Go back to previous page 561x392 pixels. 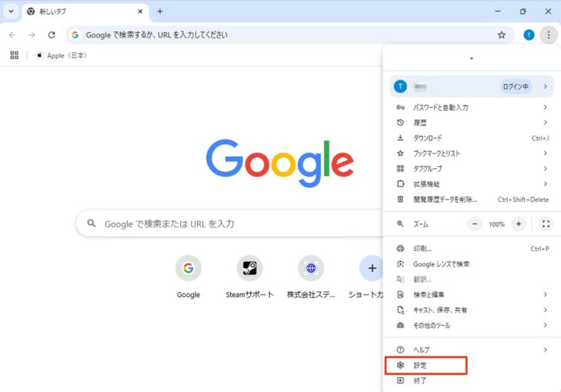click(12, 35)
